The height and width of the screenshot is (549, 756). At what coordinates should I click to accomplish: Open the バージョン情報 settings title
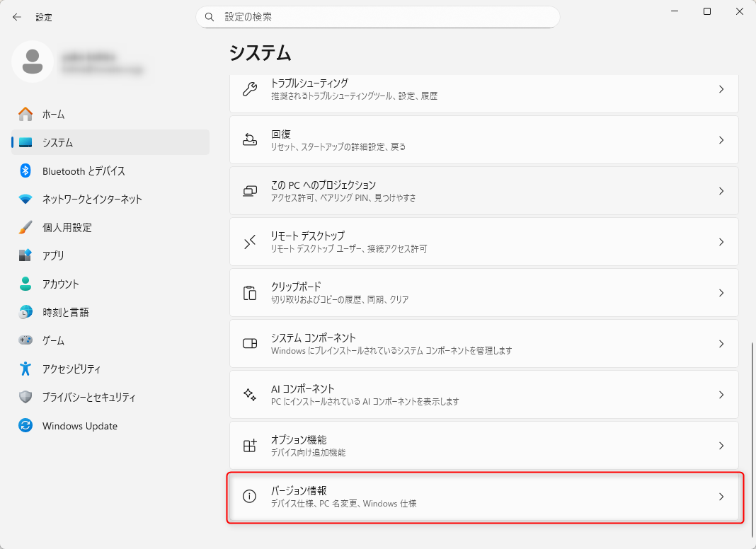tap(299, 491)
